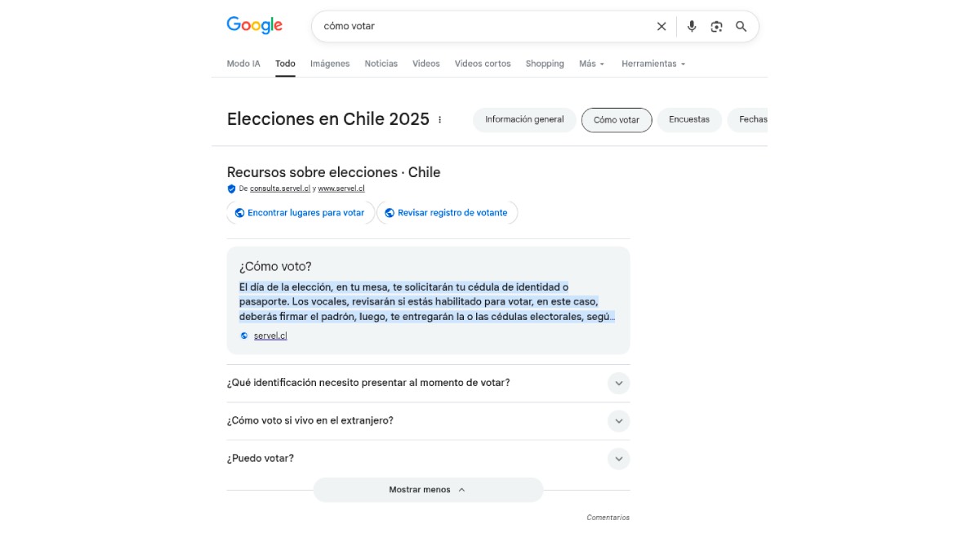Screen dimensions: 980x551
Task: Expand the identification requirement question
Action: [618, 383]
